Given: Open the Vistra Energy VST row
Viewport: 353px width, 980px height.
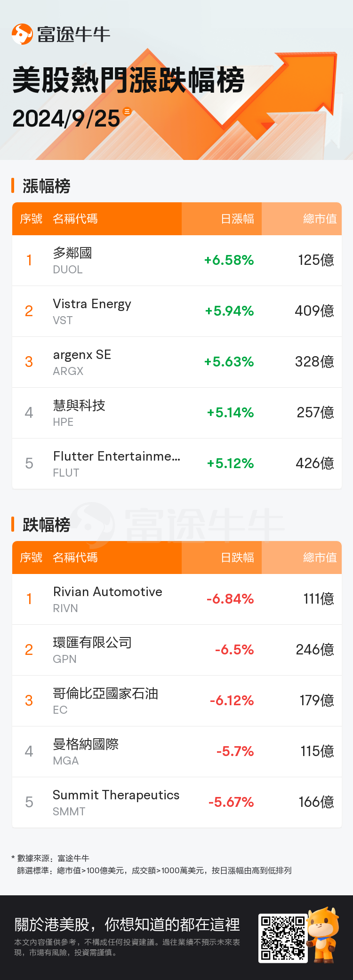Looking at the screenshot, I should coord(177,311).
